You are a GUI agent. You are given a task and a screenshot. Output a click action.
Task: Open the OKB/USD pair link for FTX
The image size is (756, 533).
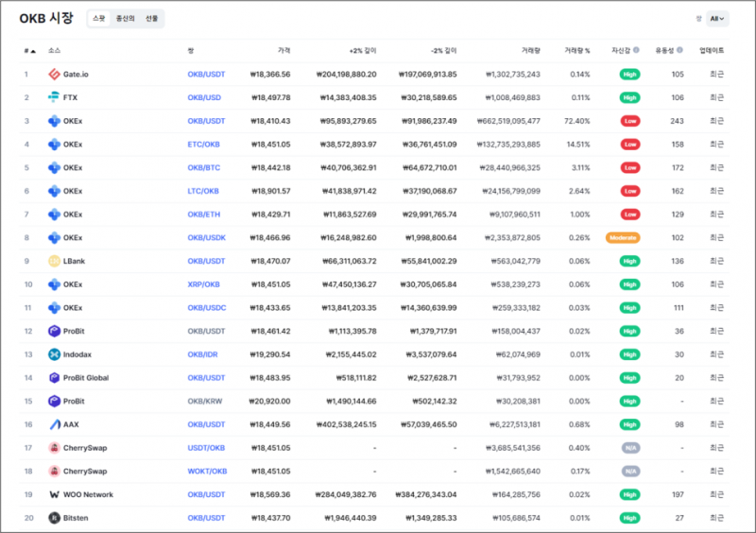(204, 97)
